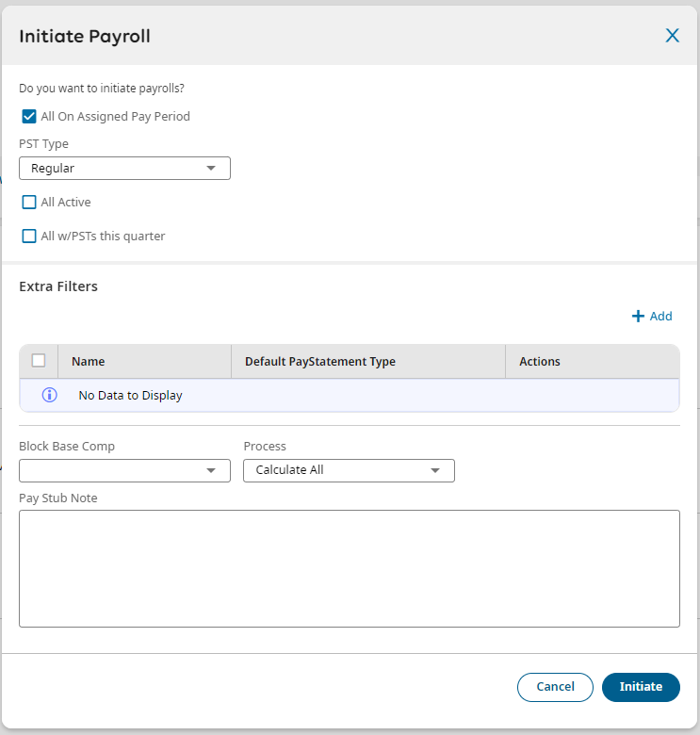This screenshot has height=735, width=700.
Task: Check All w/PSTs this quarter
Action: (29, 236)
